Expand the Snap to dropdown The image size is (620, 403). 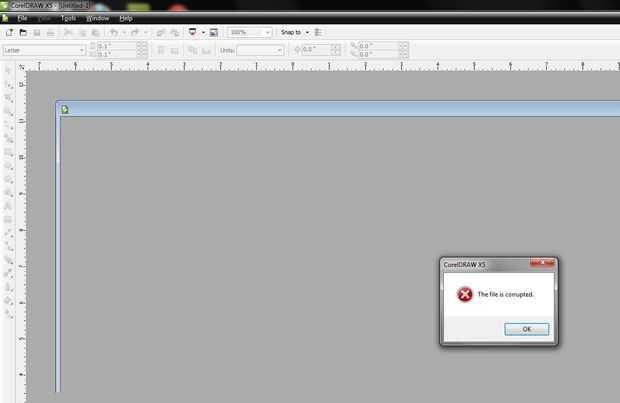[307, 32]
